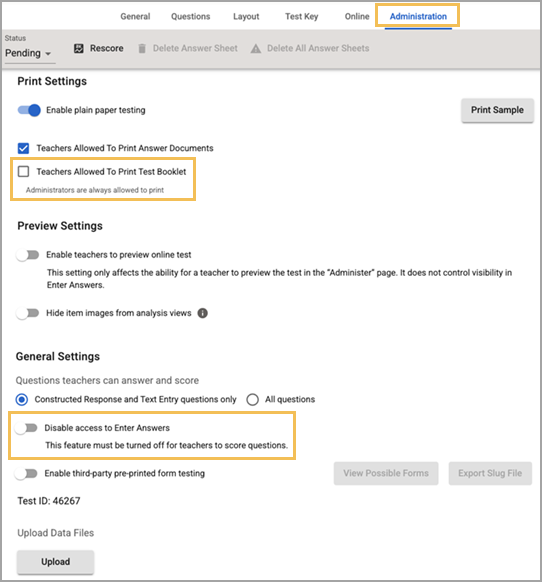The width and height of the screenshot is (542, 582).
Task: Uncheck Teachers Allowed To Print Answer Documents
Action: point(23,148)
